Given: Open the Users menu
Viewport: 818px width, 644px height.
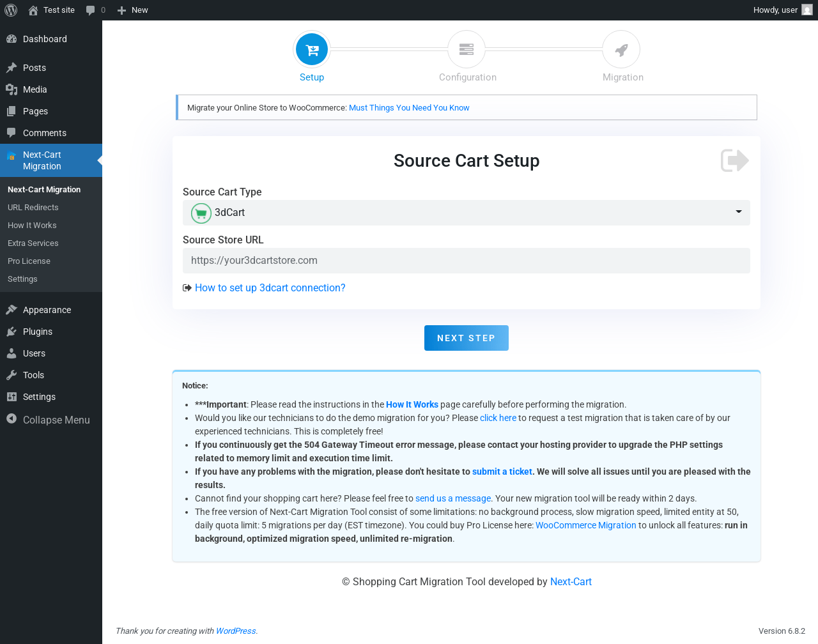Looking at the screenshot, I should tap(51, 353).
